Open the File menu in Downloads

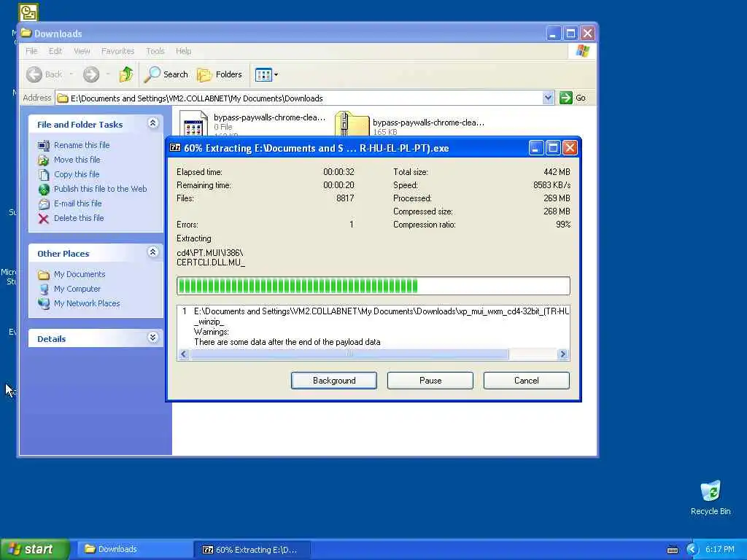[x=31, y=51]
